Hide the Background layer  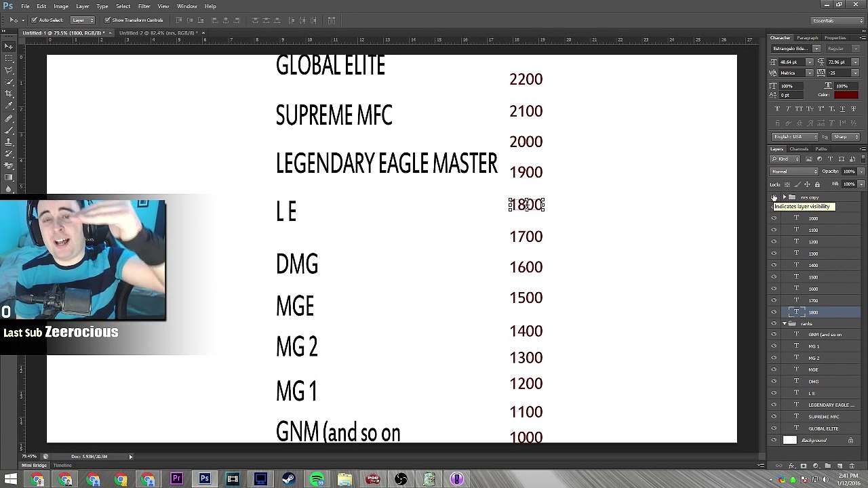(x=774, y=440)
